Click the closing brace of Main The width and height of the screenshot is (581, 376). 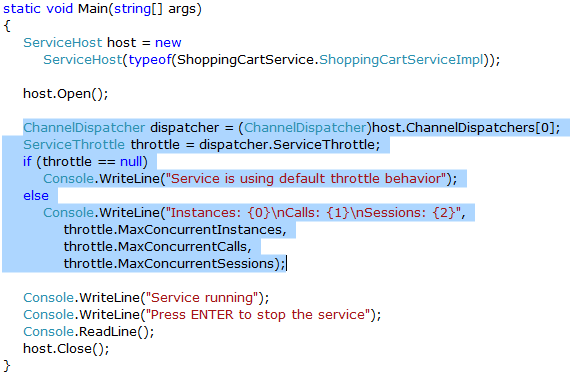[7, 366]
